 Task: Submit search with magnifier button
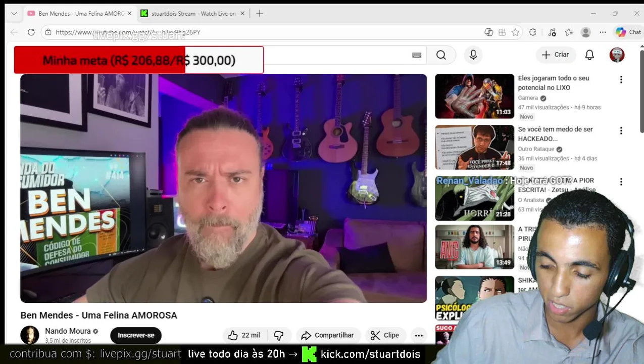point(441,55)
